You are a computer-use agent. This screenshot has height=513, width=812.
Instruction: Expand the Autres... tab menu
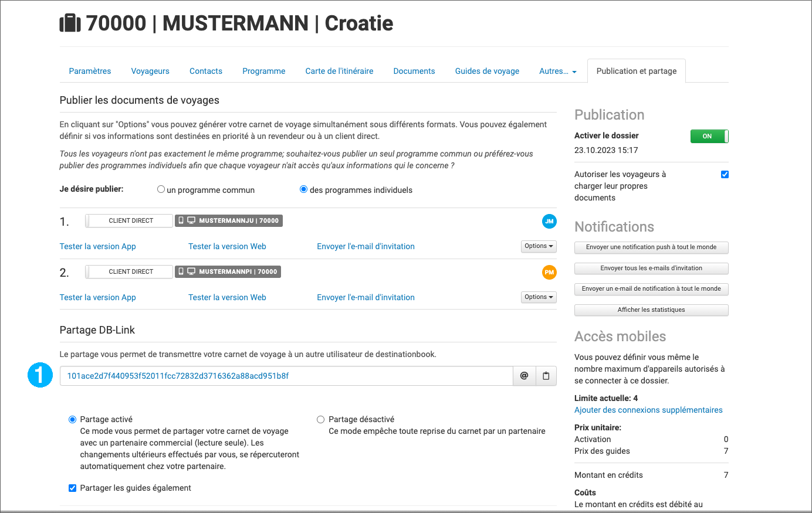coord(557,70)
